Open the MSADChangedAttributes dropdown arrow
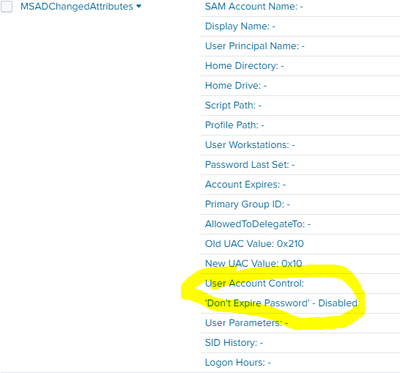400x373 pixels. (139, 6)
